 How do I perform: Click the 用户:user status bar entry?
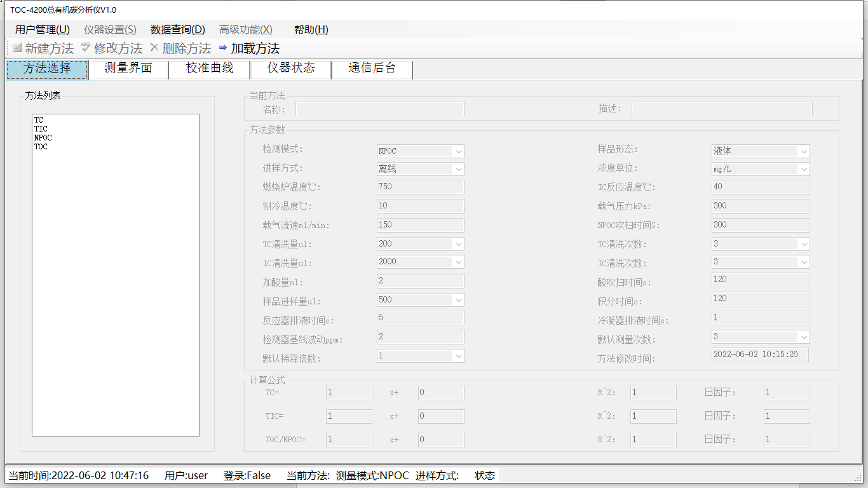coord(186,475)
